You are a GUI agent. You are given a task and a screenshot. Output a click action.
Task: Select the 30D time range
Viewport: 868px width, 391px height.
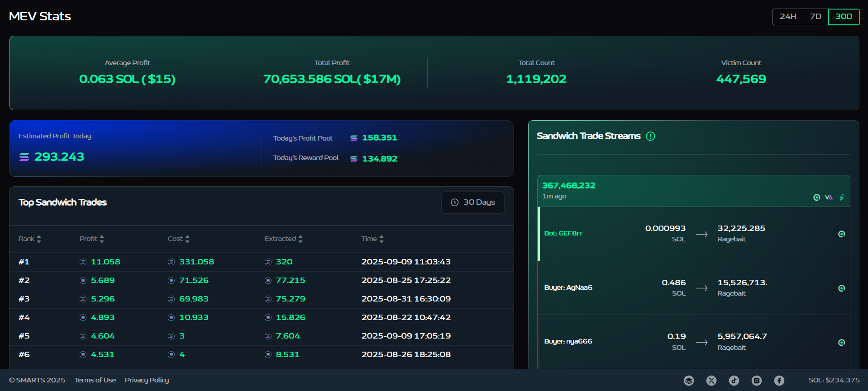point(844,17)
